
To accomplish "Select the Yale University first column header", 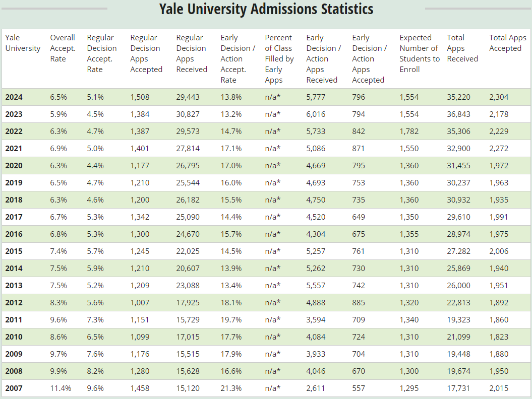I will pyautogui.click(x=23, y=43).
